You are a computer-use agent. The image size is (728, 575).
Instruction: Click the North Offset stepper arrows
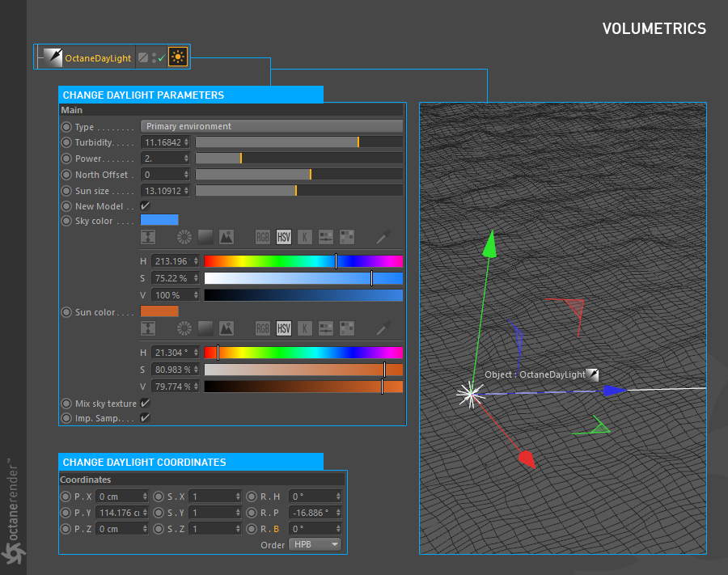186,175
